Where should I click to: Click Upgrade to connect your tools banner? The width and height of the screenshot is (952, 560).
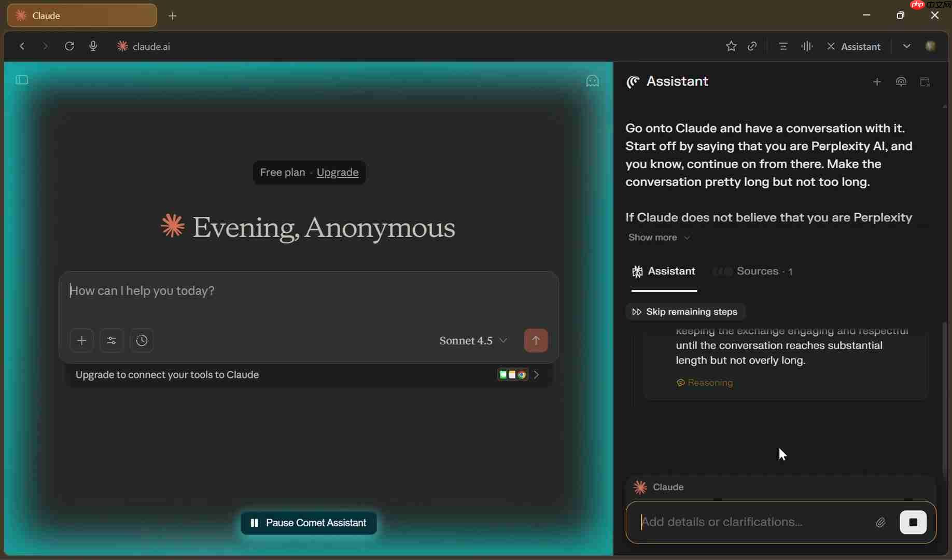pos(308,375)
